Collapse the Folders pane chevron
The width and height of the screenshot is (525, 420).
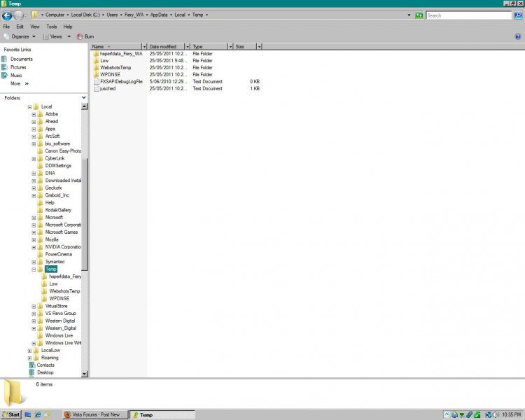[x=84, y=97]
